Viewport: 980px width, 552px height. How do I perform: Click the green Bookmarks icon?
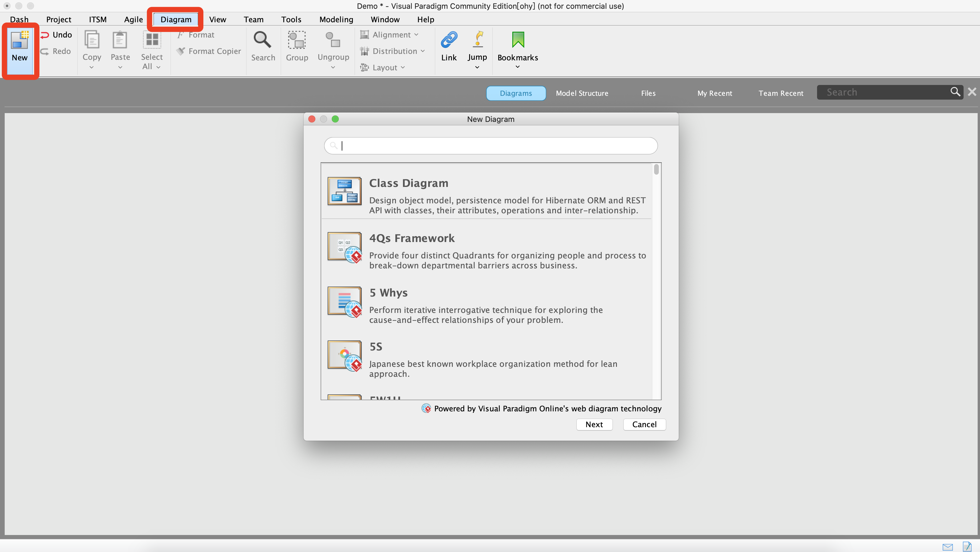pyautogui.click(x=518, y=40)
